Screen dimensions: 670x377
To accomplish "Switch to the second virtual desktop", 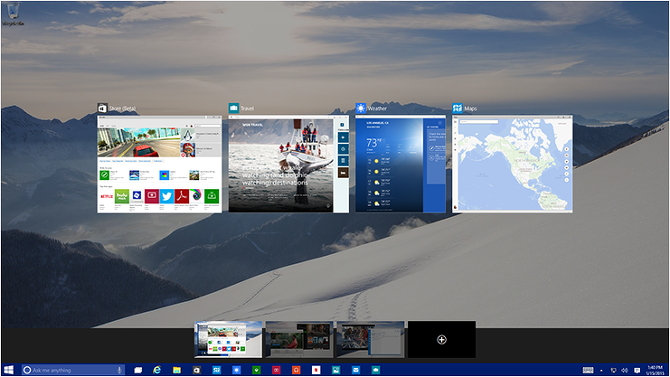I will (299, 339).
